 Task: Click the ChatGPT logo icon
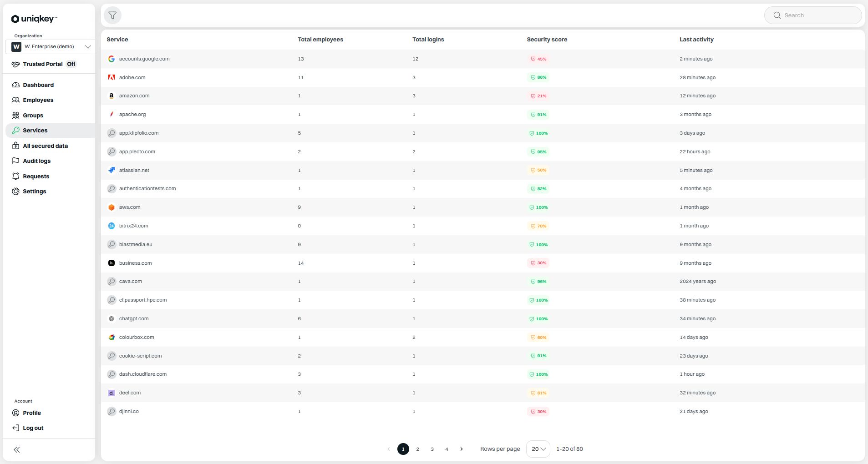[x=112, y=319]
